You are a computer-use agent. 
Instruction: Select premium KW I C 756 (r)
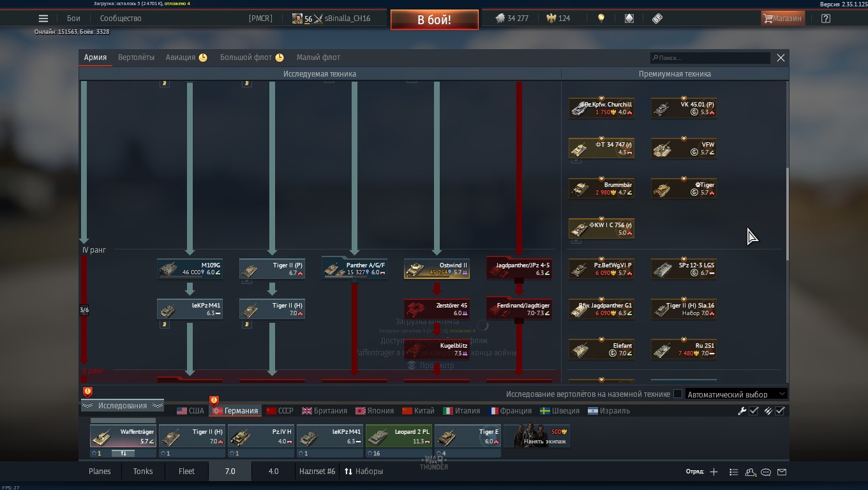click(x=601, y=228)
